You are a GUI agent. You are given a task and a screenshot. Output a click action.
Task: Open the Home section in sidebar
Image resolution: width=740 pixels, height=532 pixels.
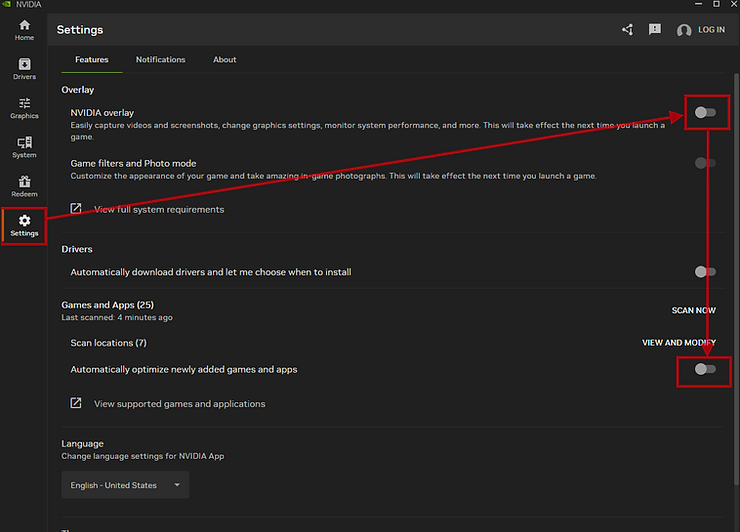pyautogui.click(x=24, y=30)
